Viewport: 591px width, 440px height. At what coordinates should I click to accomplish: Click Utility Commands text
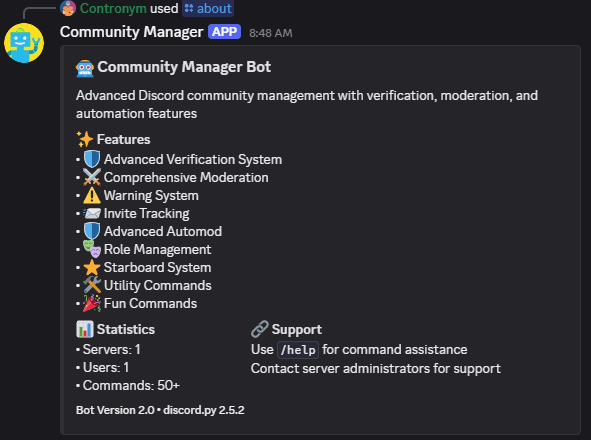tap(158, 285)
